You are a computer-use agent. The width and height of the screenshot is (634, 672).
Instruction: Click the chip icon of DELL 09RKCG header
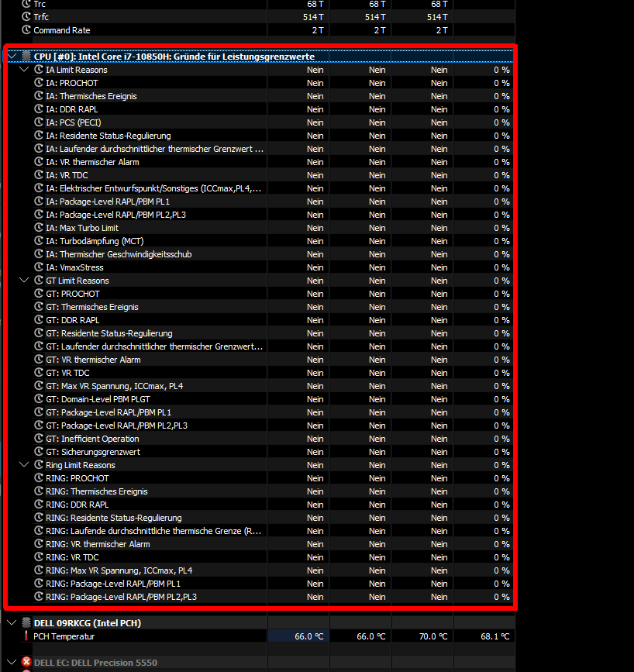[26, 622]
